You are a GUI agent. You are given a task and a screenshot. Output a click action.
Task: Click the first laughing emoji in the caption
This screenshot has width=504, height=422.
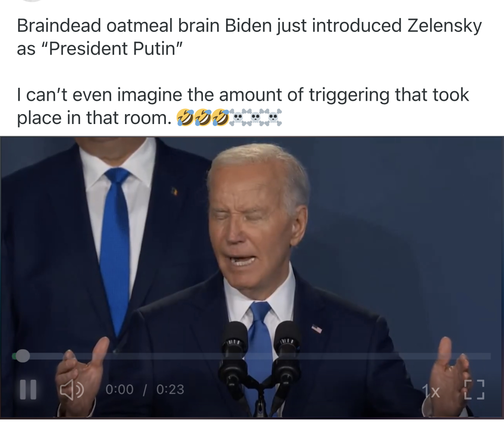(186, 118)
